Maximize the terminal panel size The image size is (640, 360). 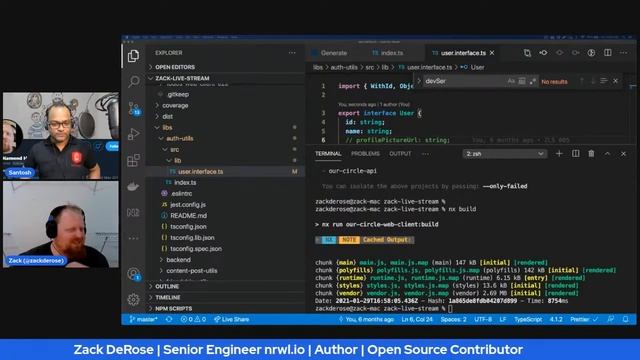pyautogui.click(x=607, y=153)
